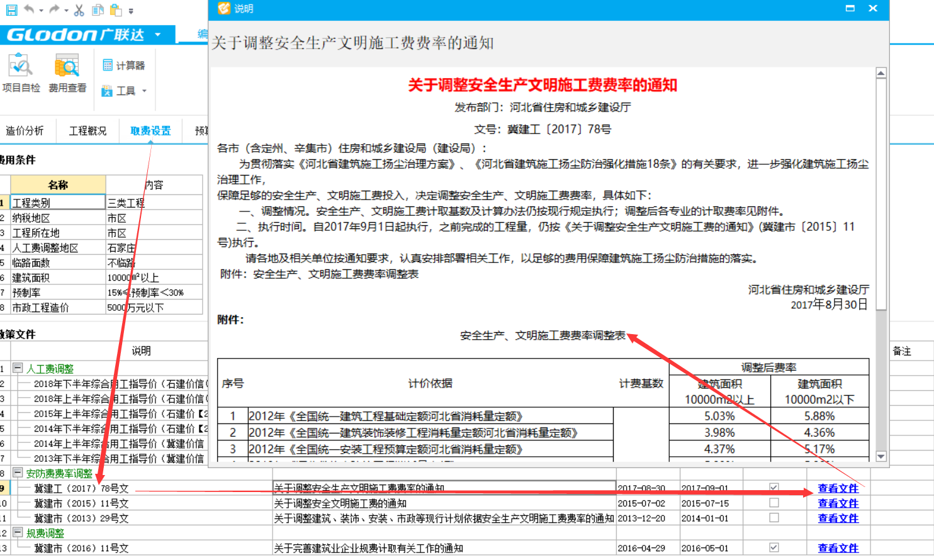This screenshot has height=560, width=934.
Task: Click the 说明 column header in policy table
Action: (141, 350)
